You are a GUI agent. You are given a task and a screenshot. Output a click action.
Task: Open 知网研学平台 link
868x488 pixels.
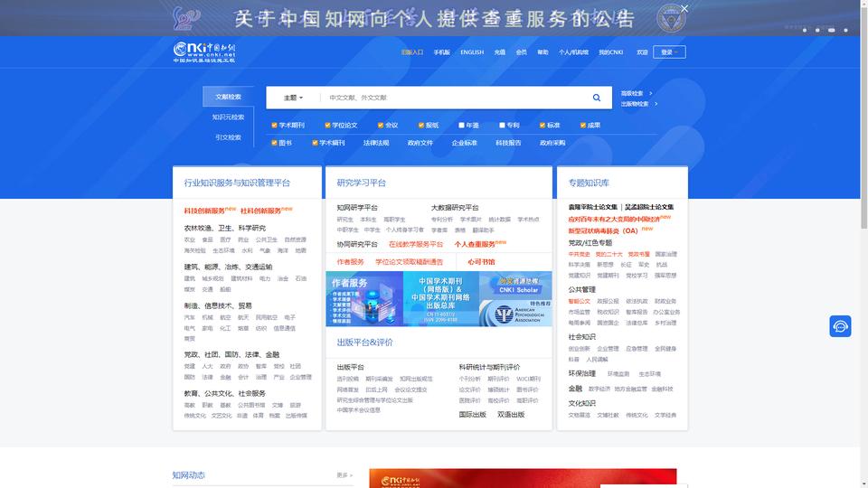click(357, 208)
